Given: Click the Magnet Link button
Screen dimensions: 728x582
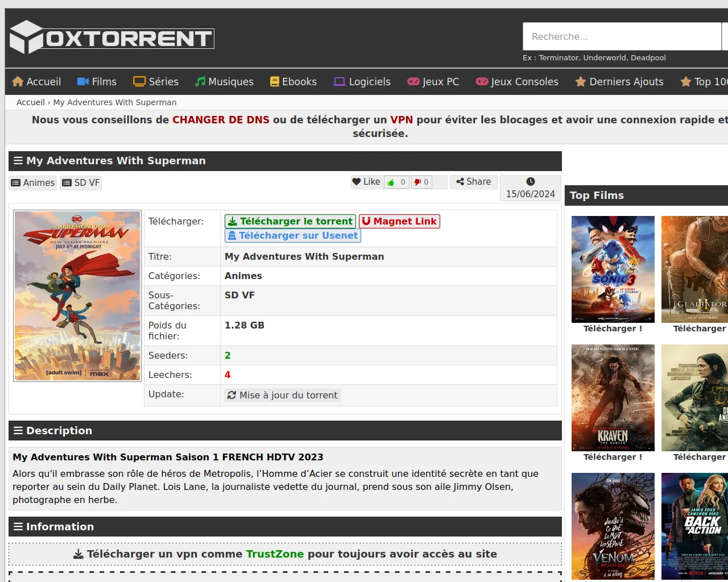Looking at the screenshot, I should point(399,221).
